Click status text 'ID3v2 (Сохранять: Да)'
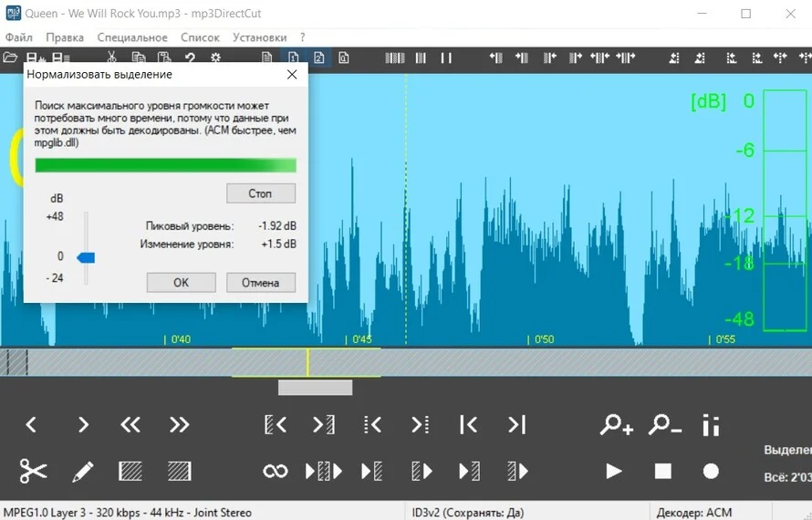 (468, 513)
